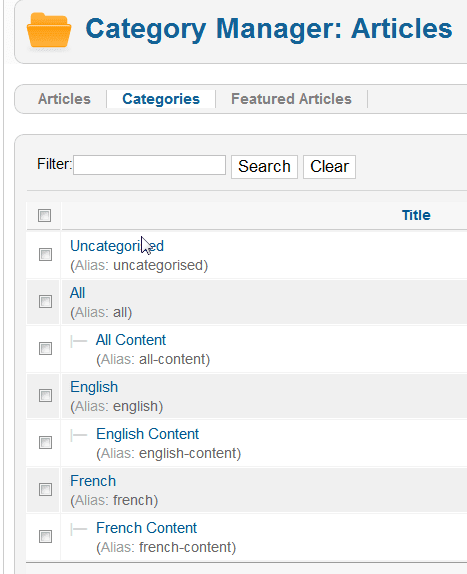Check the French Content row checkbox
This screenshot has width=467, height=574.
click(45, 537)
